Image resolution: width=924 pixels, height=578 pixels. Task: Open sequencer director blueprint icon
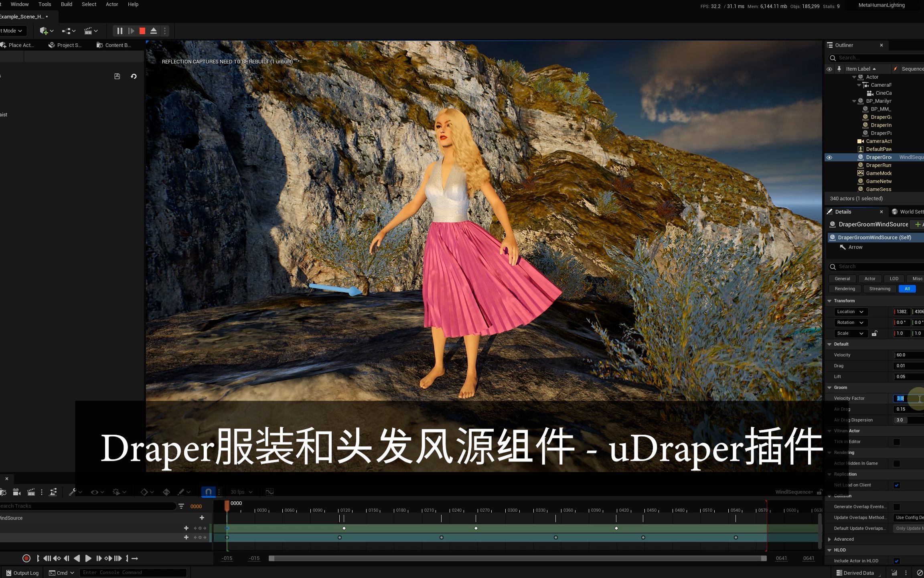53,492
